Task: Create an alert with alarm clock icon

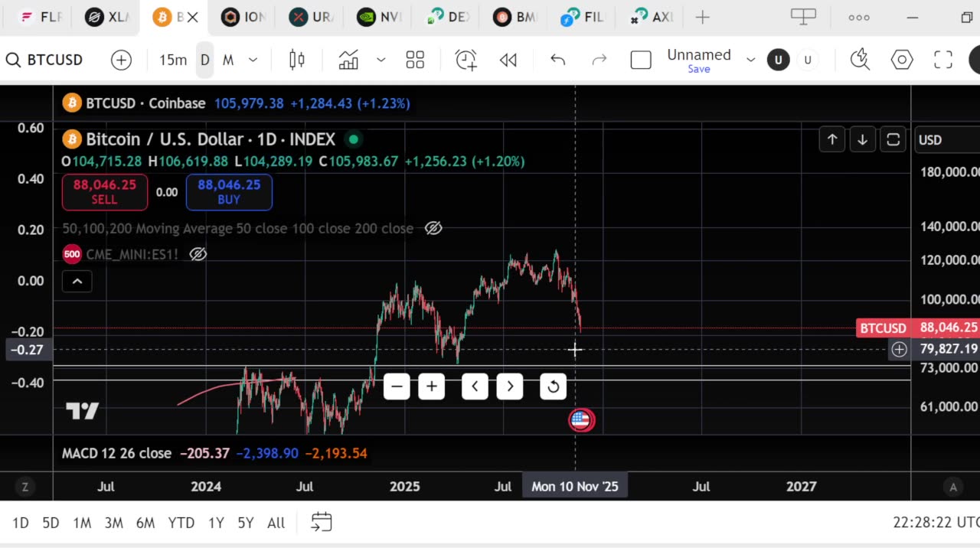Action: coord(465,60)
